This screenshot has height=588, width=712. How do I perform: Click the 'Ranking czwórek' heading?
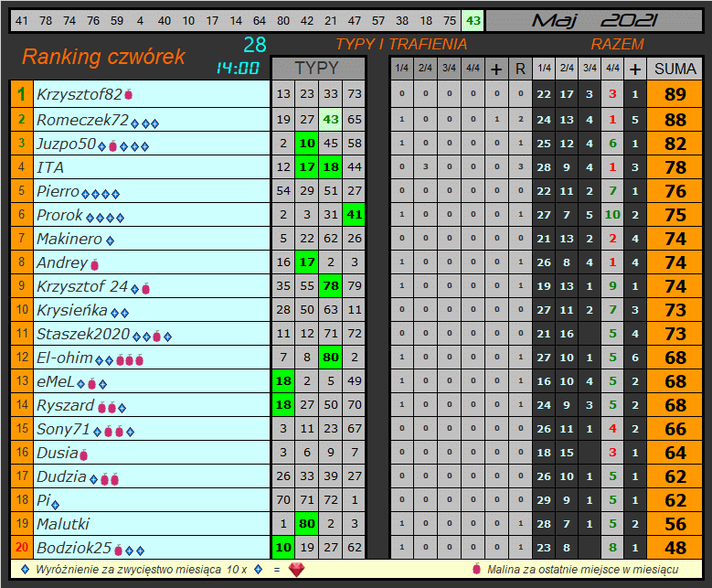tap(103, 57)
